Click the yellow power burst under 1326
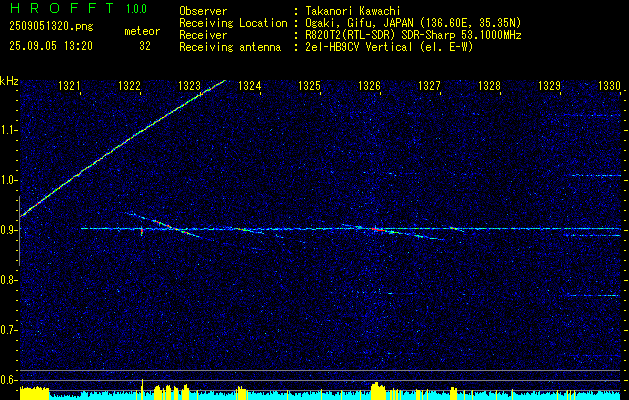 (378, 391)
